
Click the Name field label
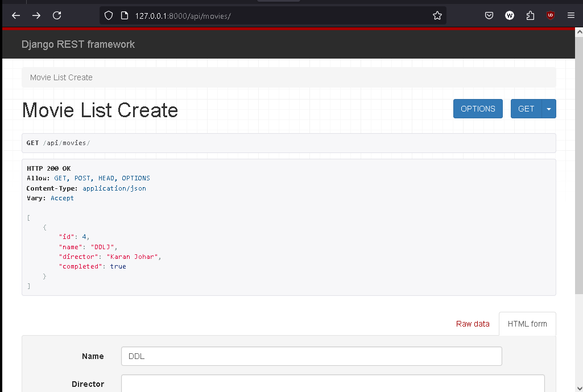tap(93, 356)
